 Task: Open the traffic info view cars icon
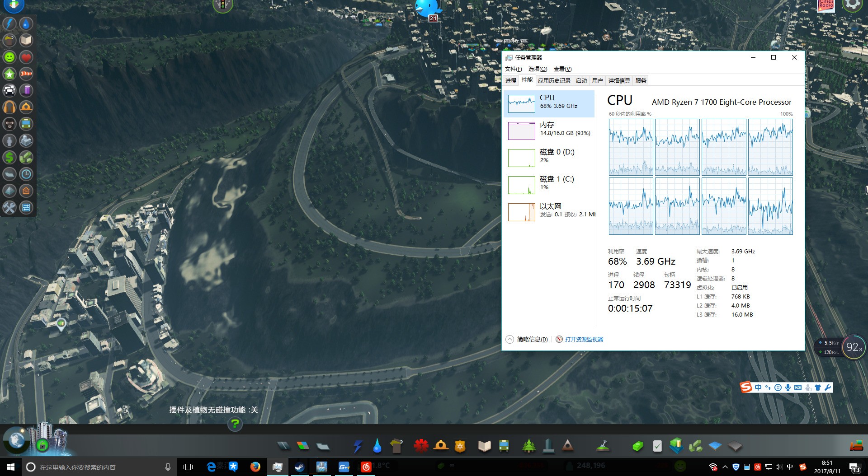coord(9,90)
